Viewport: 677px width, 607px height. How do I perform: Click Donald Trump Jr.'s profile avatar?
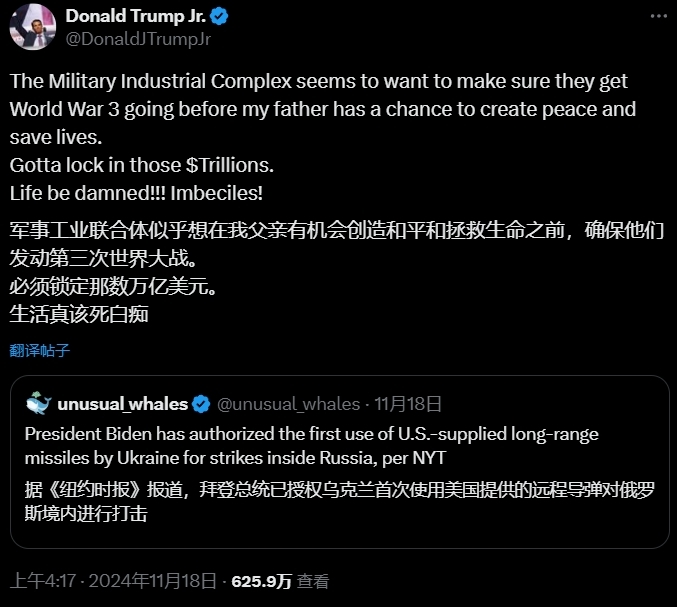[x=32, y=26]
